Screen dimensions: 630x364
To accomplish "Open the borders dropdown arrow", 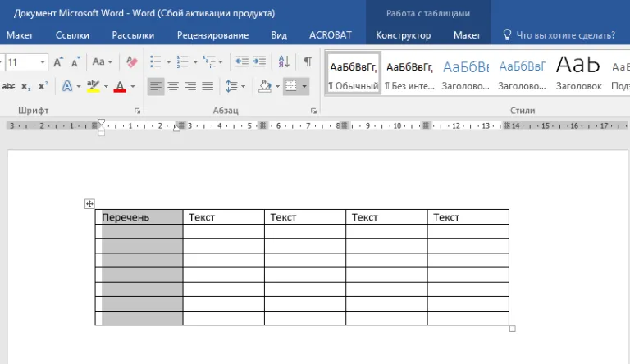I will [304, 86].
